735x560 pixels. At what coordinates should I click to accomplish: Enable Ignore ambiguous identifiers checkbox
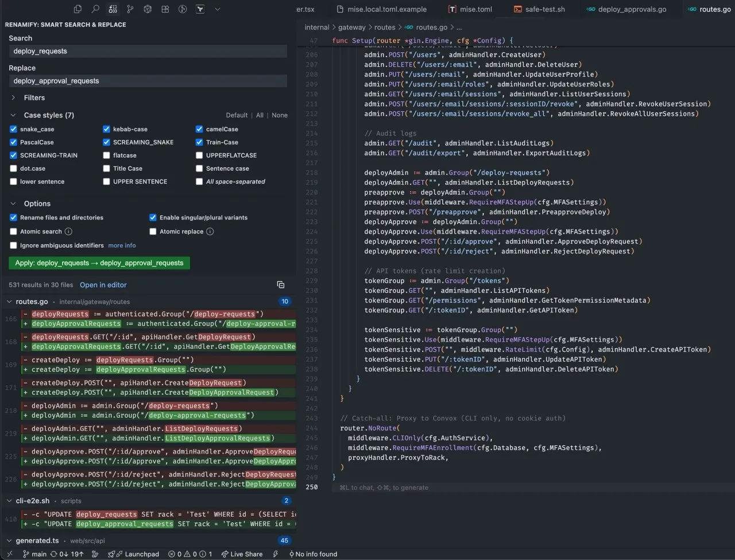pyautogui.click(x=13, y=246)
